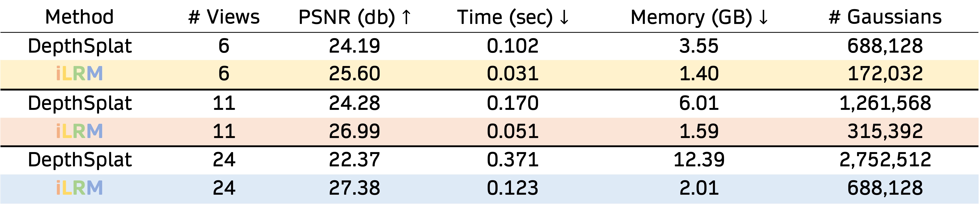
Task: Select the time value 0.031
Action: (513, 73)
